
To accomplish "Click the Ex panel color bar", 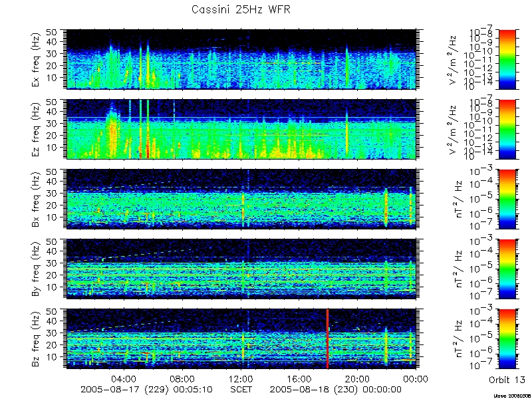I will tap(507, 59).
